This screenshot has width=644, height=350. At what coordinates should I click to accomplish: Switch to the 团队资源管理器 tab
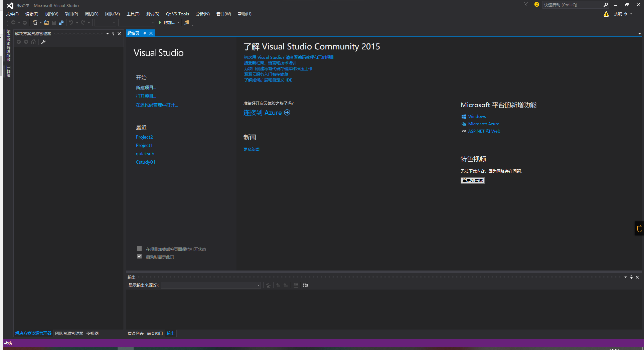tap(69, 333)
